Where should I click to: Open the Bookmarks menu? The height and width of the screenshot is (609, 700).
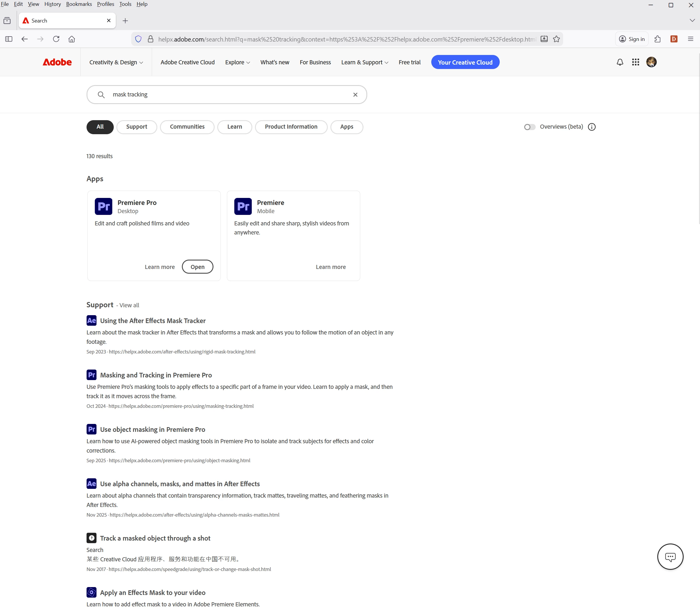pos(79,4)
